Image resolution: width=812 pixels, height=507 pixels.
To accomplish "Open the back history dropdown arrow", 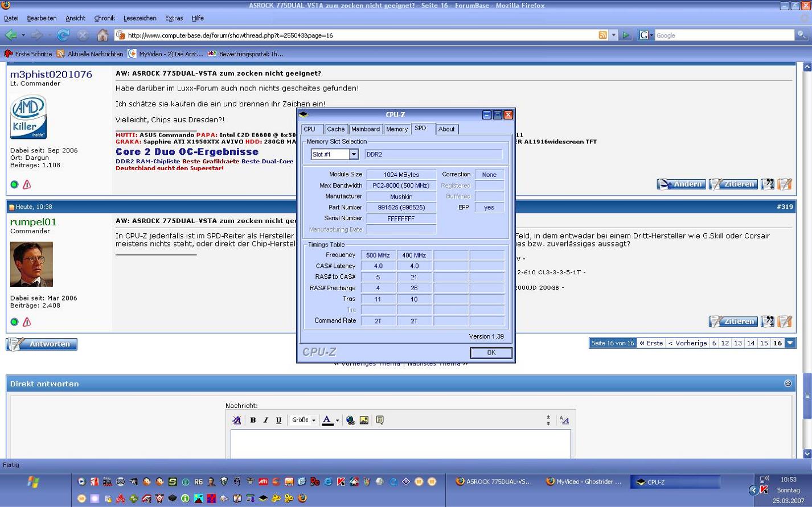I will point(23,35).
